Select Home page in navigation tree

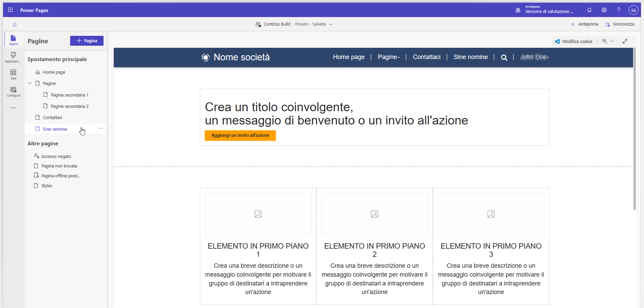(x=54, y=72)
